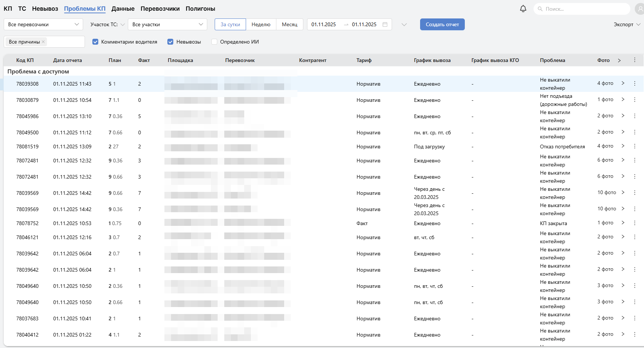Switch to the Невывоз tab
The height and width of the screenshot is (348, 644).
click(45, 8)
